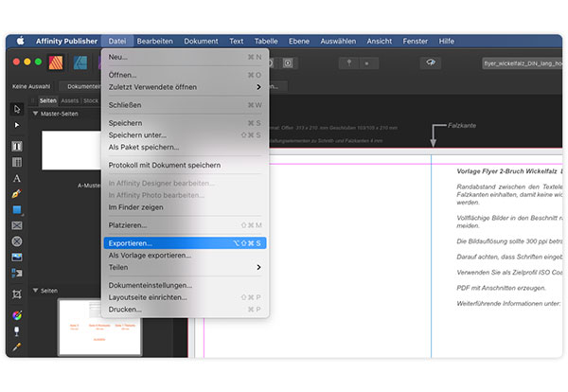Open the Dokument menu
Image resolution: width=568 pixels, height=392 pixels.
201,41
